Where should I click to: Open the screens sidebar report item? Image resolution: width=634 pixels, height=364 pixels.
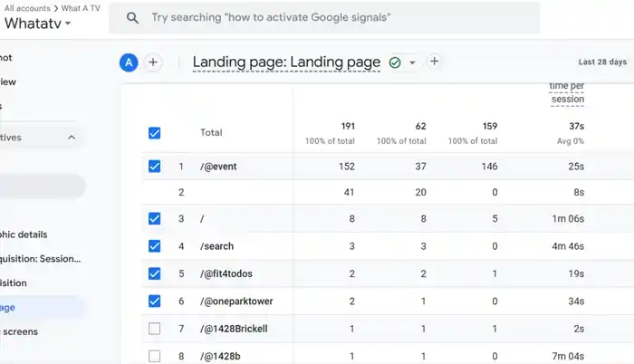coord(20,331)
